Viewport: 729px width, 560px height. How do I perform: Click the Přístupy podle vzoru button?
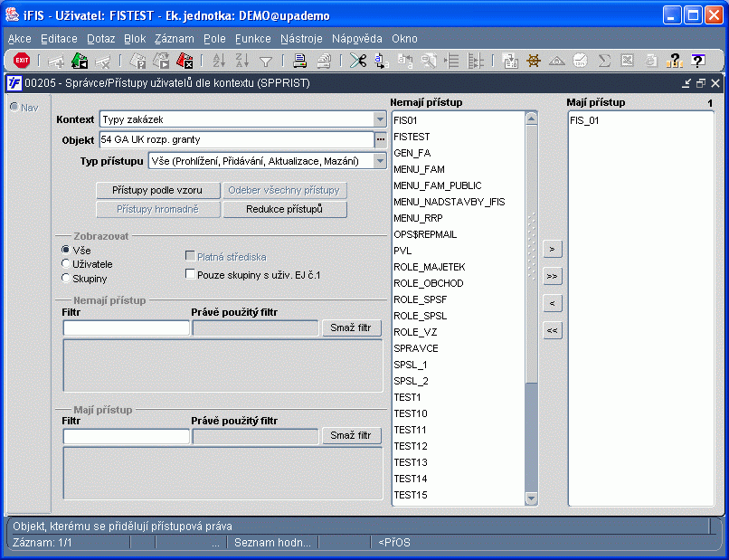pyautogui.click(x=157, y=190)
